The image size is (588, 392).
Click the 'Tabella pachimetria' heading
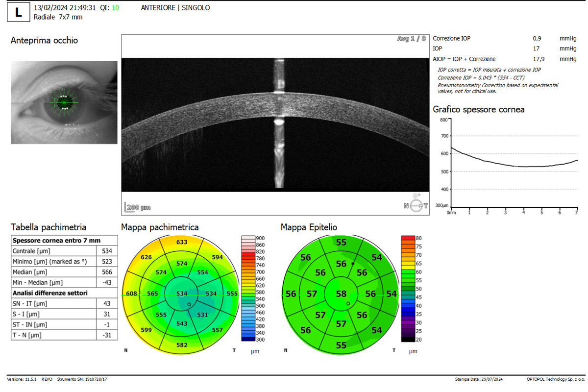tap(49, 227)
